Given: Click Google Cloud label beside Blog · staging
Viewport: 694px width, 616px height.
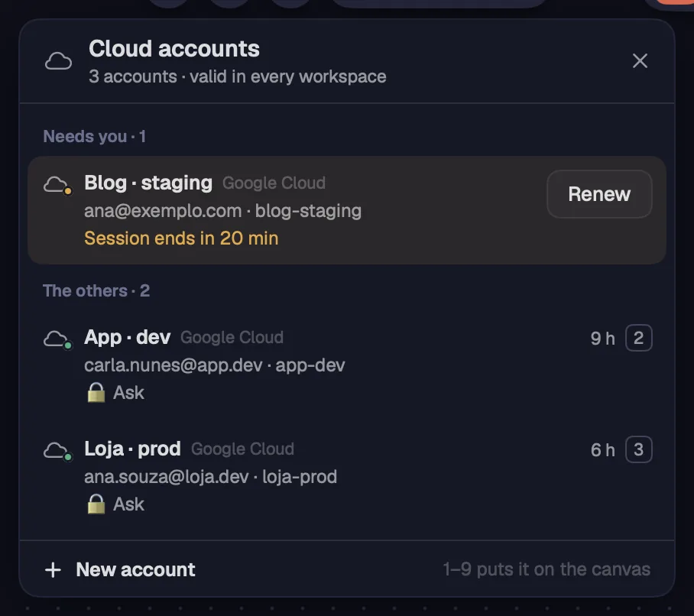Looking at the screenshot, I should point(274,183).
